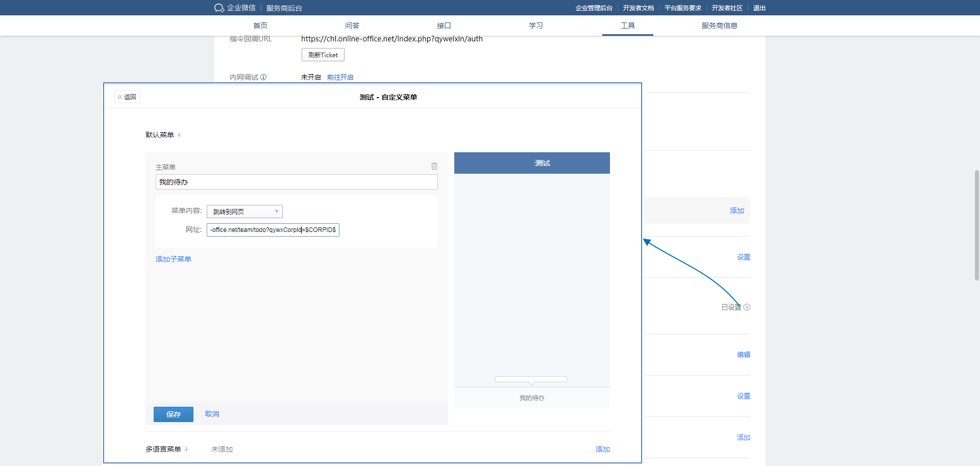Click the 前往开启 link
Screen dimensions: 980x466
[340, 77]
